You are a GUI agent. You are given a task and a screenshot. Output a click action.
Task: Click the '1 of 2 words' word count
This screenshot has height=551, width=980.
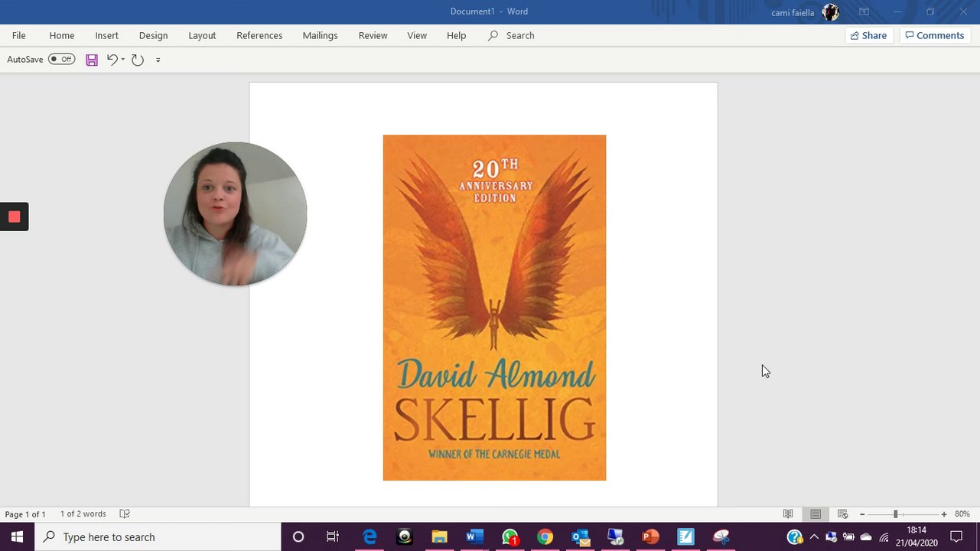[83, 514]
